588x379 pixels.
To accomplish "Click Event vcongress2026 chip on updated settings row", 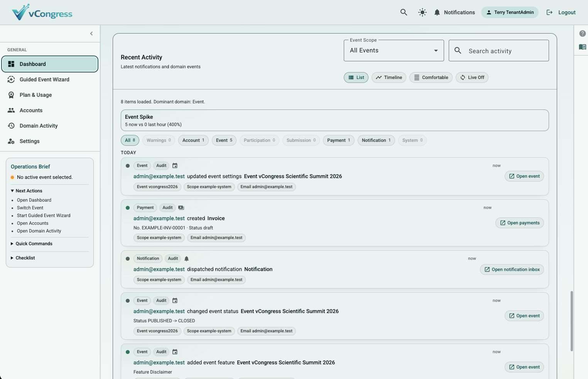I will pos(157,187).
